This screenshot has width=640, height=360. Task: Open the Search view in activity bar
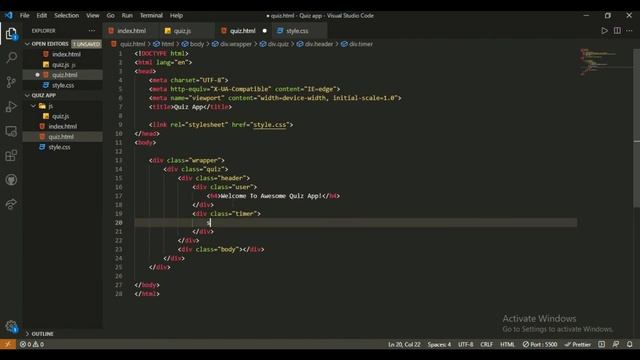point(11,58)
